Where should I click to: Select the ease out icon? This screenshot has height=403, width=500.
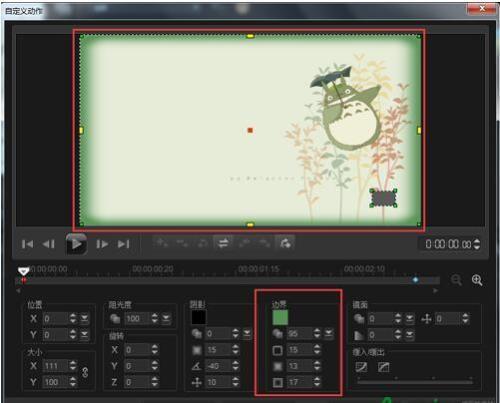coord(384,367)
